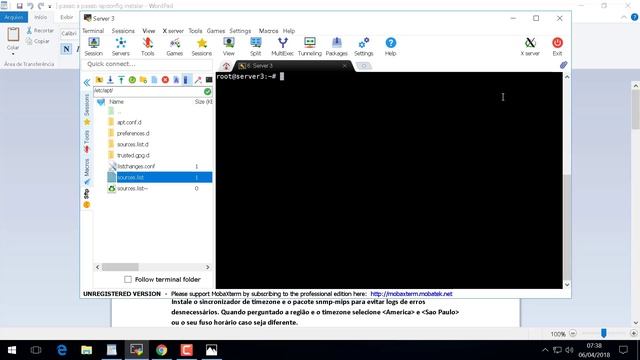Screen dimensions: 640x360
Task: Open the Settings gear toolbar icon
Action: [x=363, y=47]
